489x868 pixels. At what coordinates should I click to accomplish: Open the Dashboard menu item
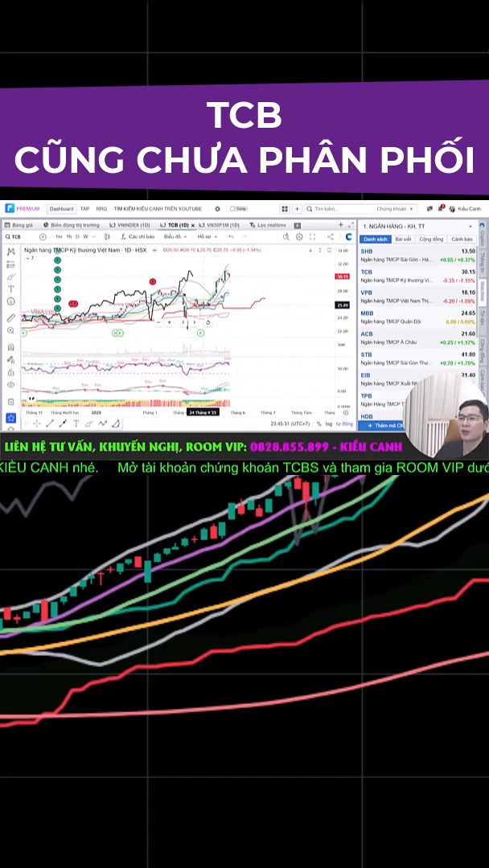(61, 209)
